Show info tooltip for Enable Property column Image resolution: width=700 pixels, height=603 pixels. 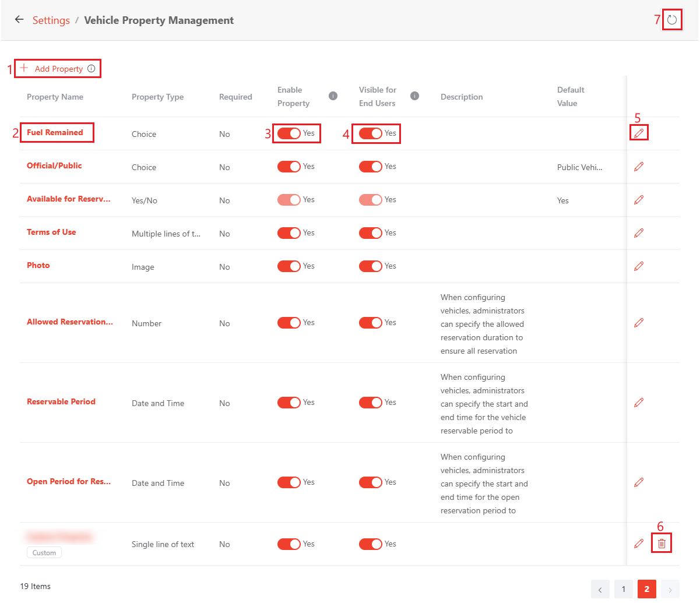[x=333, y=96]
